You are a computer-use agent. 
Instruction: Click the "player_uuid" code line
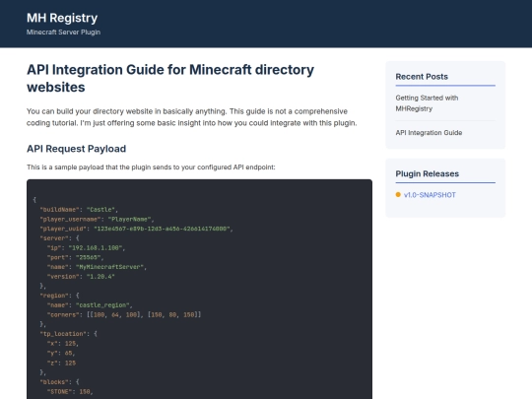(x=136, y=229)
